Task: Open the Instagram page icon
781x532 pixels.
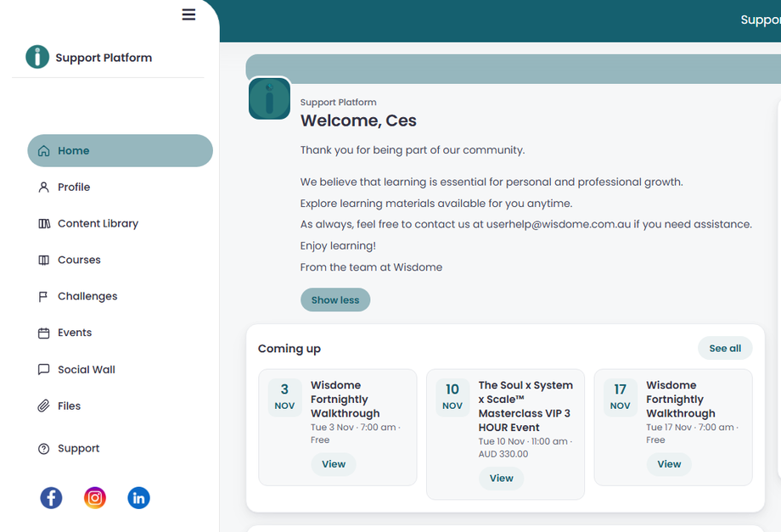Action: click(x=95, y=498)
